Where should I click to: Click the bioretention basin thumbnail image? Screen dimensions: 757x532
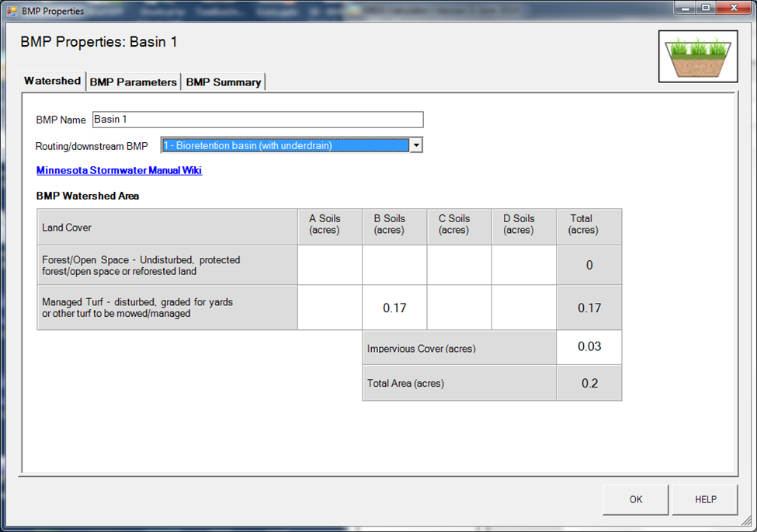pos(697,57)
